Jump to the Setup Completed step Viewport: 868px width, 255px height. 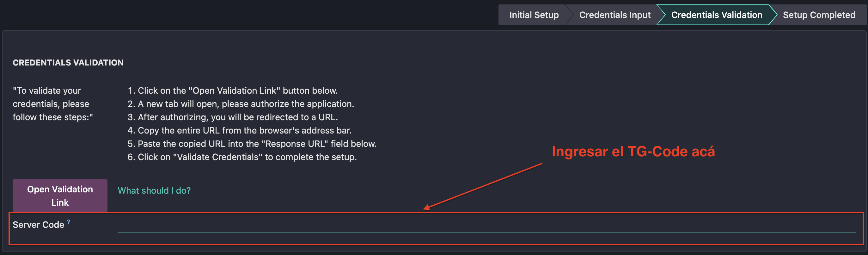pyautogui.click(x=819, y=15)
